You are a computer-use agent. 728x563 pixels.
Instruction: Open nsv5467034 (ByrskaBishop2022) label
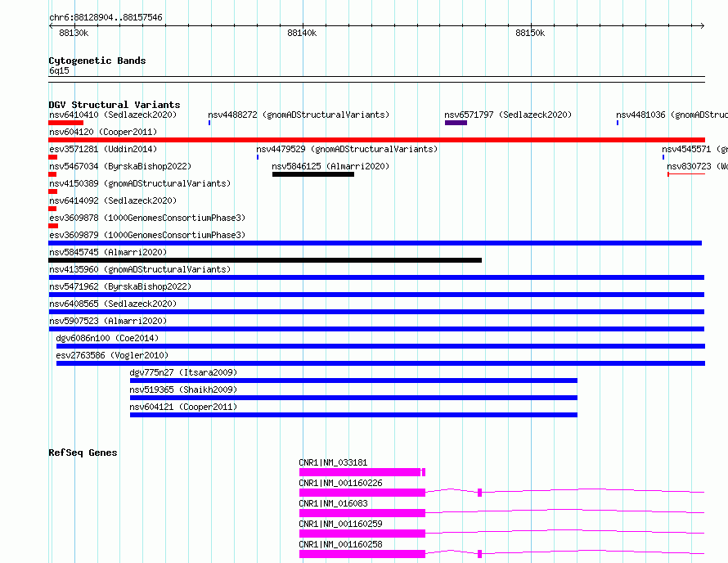pyautogui.click(x=120, y=166)
